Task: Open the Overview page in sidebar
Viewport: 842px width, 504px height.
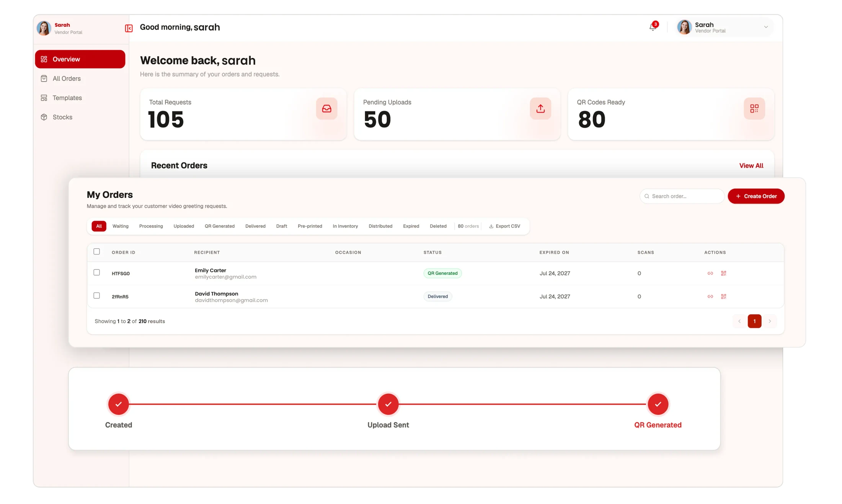Action: coord(80,59)
